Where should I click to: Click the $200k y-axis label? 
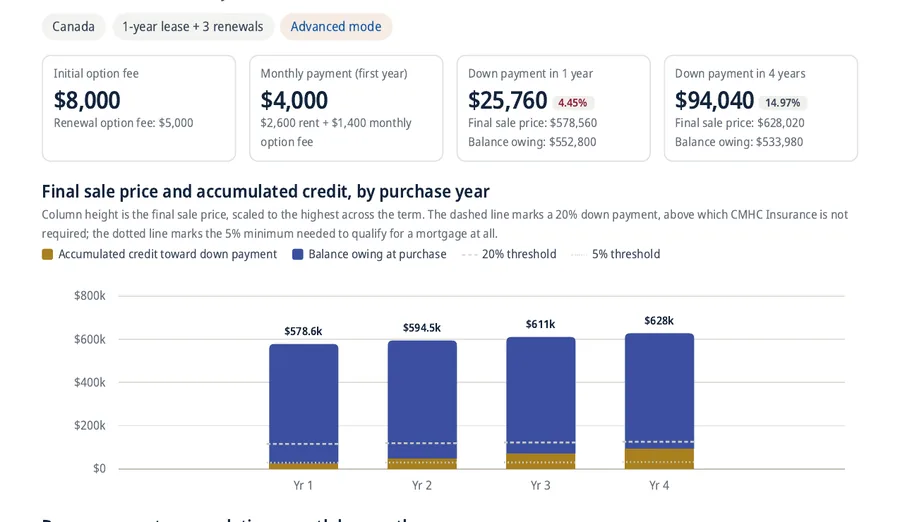click(90, 426)
